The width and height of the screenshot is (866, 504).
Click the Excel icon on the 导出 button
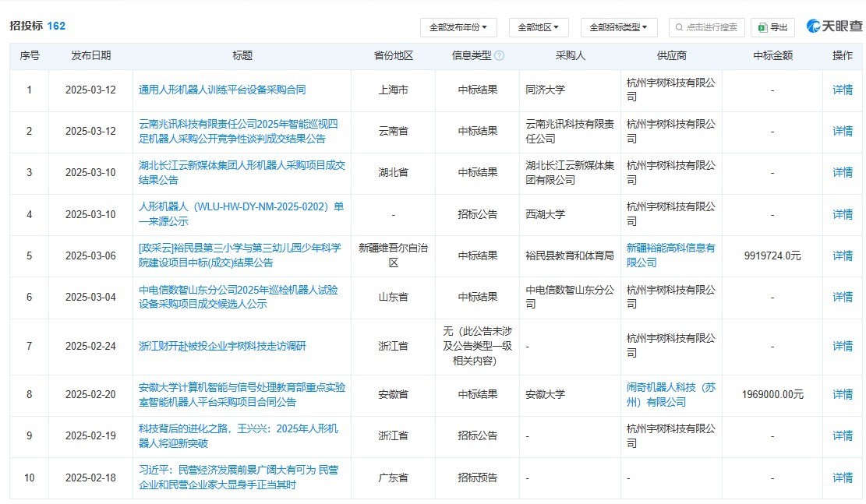763,27
